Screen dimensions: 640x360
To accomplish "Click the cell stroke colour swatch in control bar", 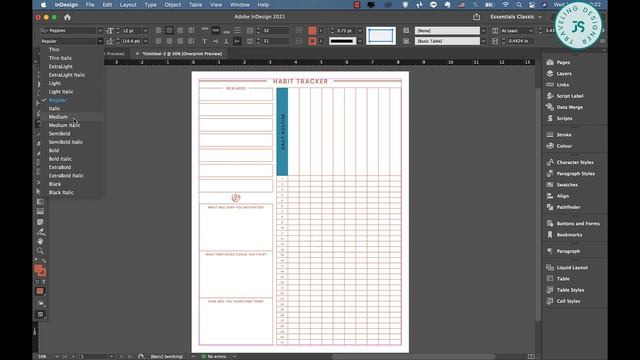I will [x=312, y=41].
